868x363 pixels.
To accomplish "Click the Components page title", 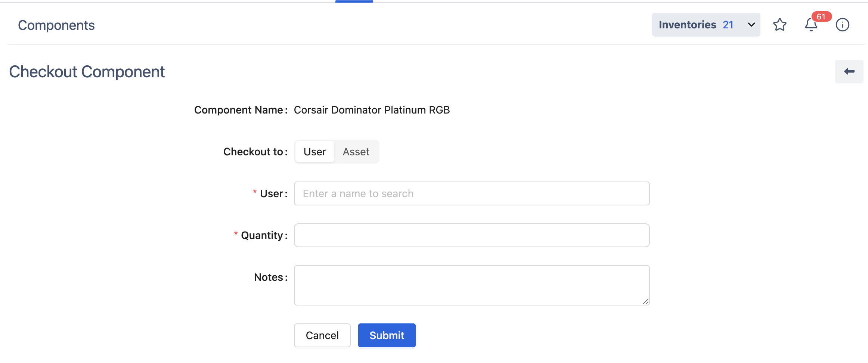I will [x=56, y=25].
